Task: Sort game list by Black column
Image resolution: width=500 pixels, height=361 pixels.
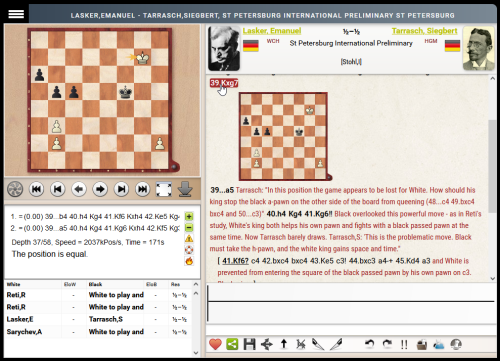Action: (x=95, y=284)
